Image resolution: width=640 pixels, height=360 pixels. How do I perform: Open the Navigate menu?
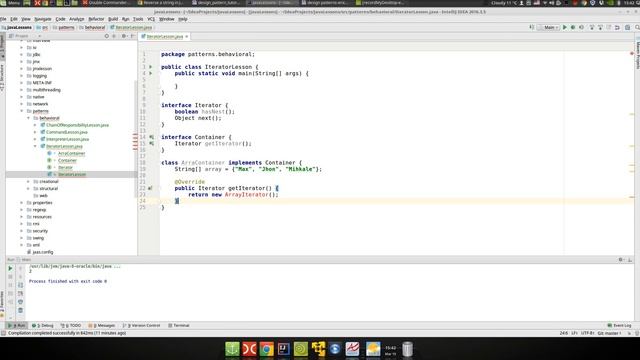pyautogui.click(x=42, y=19)
